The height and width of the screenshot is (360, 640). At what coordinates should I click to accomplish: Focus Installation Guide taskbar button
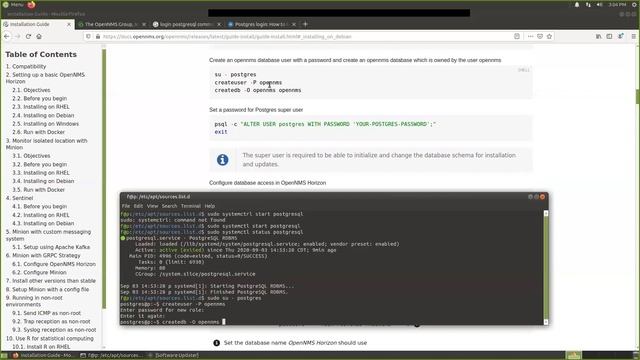43,356
